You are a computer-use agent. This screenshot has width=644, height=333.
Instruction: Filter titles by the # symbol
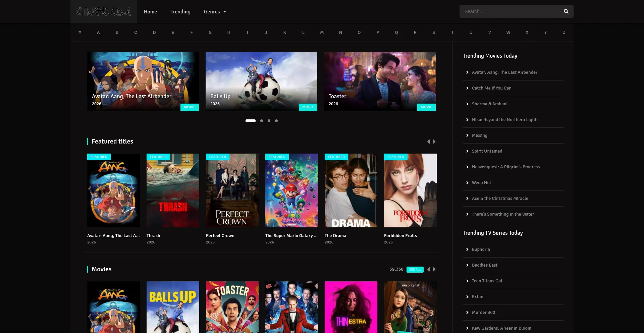[x=80, y=33]
